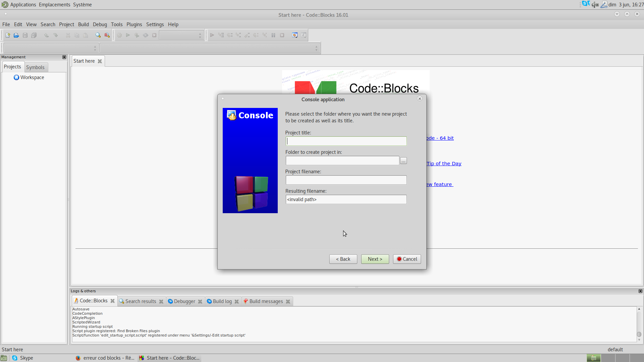644x362 pixels.
Task: Click the Next line debugger icon
Action: coord(230,35)
